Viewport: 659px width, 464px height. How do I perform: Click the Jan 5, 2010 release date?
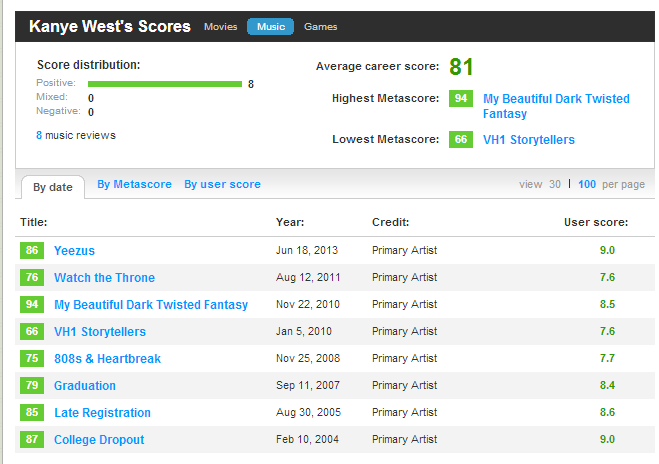pos(304,331)
